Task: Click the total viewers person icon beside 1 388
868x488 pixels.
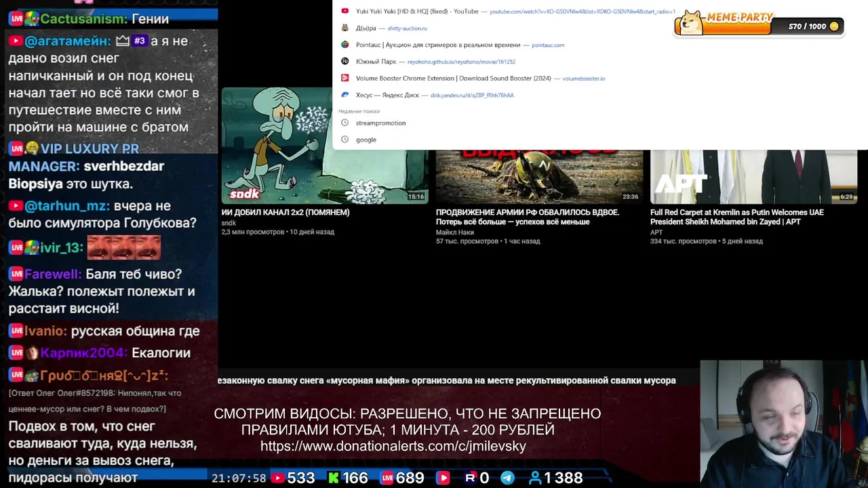Action: (535, 478)
